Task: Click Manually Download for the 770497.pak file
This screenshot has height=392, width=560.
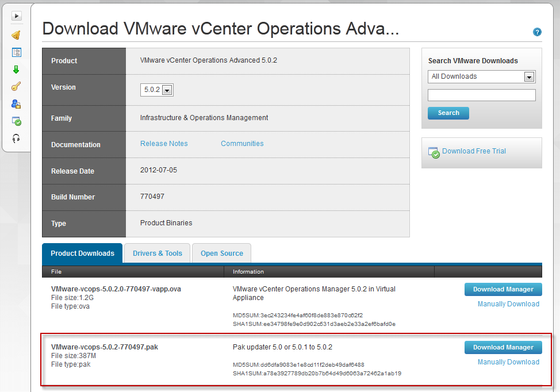Action: tap(509, 362)
